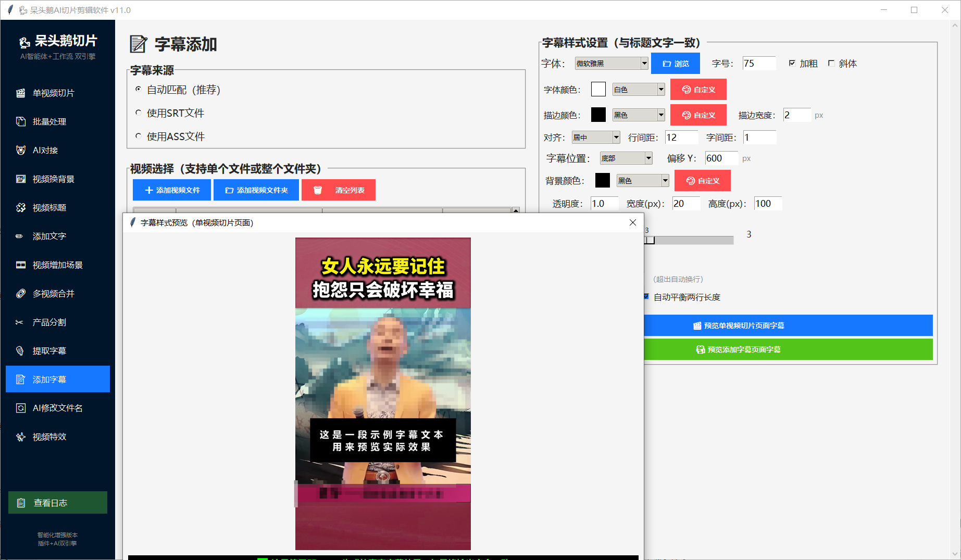Click the 添加视频文件 button

pos(172,190)
